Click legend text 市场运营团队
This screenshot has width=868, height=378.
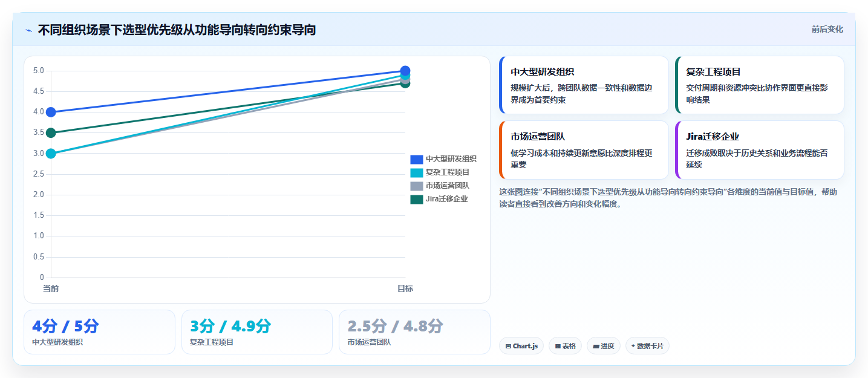coord(448,186)
